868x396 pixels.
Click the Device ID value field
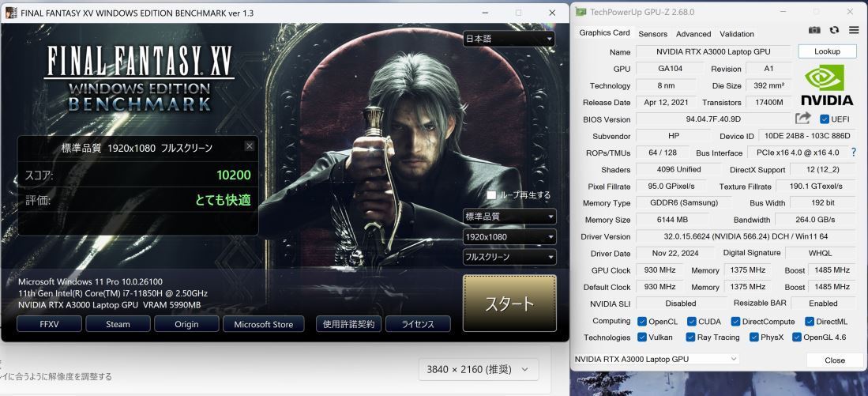[x=806, y=136]
